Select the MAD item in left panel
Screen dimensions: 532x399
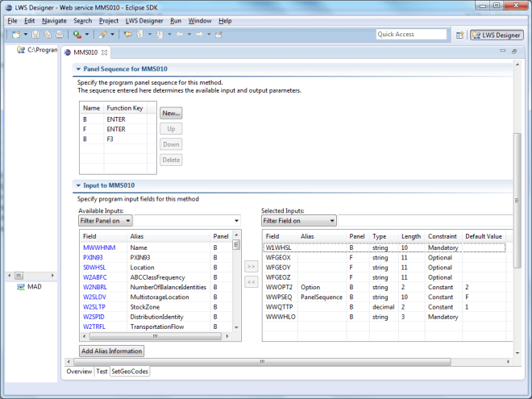click(35, 286)
